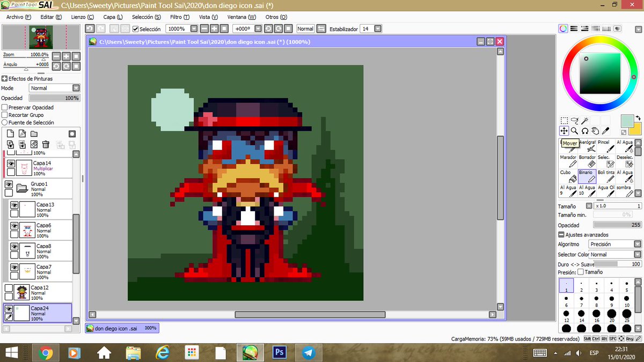The width and height of the screenshot is (644, 362).
Task: Open the Capa menu
Action: tap(113, 17)
